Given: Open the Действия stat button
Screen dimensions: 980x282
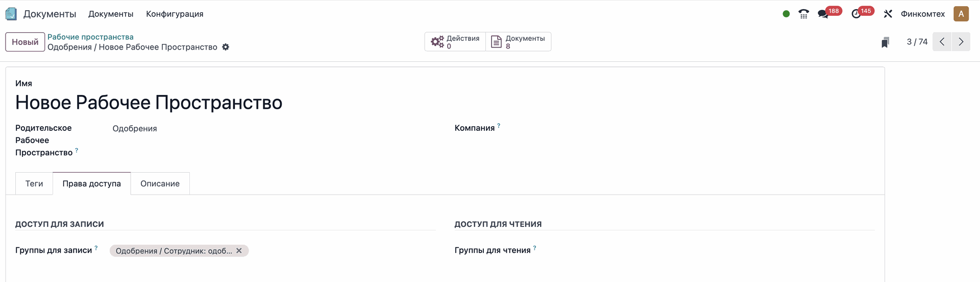Looking at the screenshot, I should click(x=455, y=42).
